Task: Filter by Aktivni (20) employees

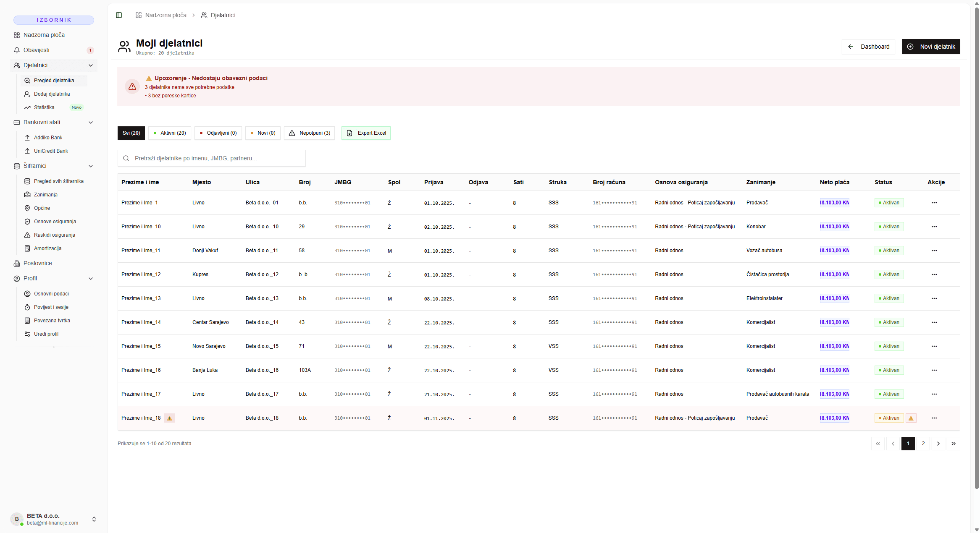Action: point(170,133)
